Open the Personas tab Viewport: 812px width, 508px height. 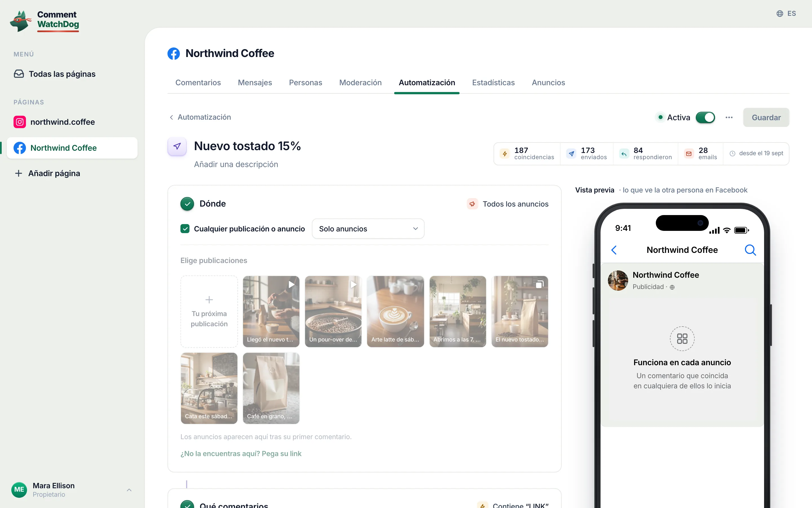pyautogui.click(x=305, y=83)
